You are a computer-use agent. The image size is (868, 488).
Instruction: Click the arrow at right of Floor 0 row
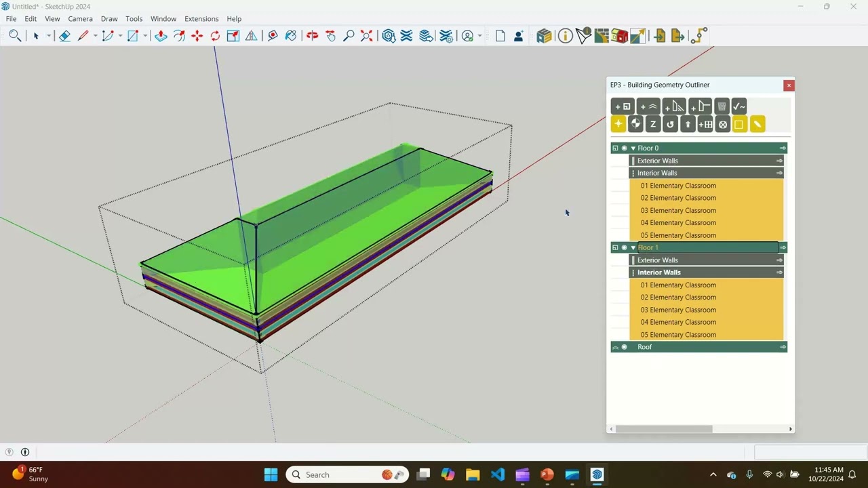[x=783, y=148]
